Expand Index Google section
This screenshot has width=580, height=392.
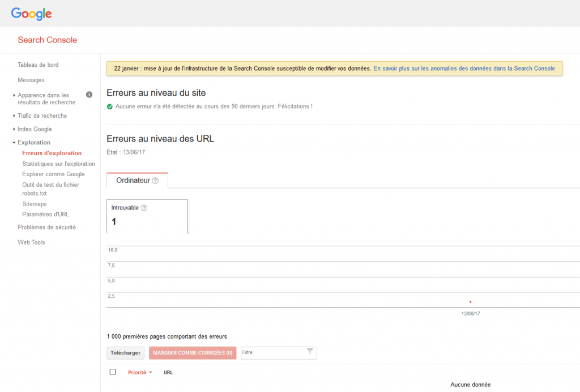pyautogui.click(x=35, y=129)
